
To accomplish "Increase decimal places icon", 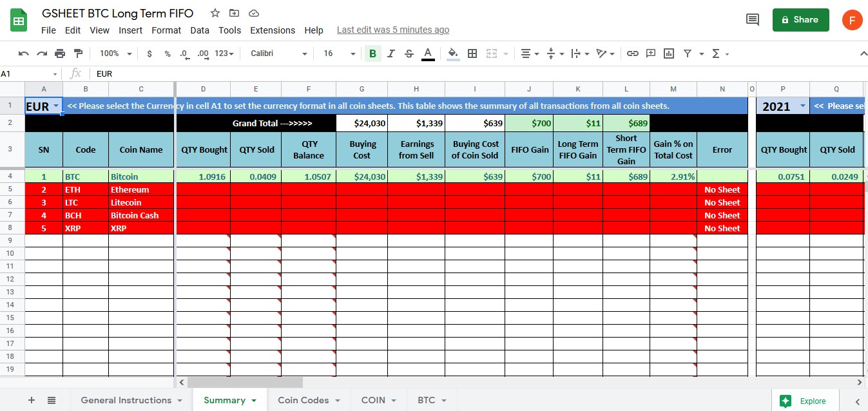I will (x=202, y=53).
